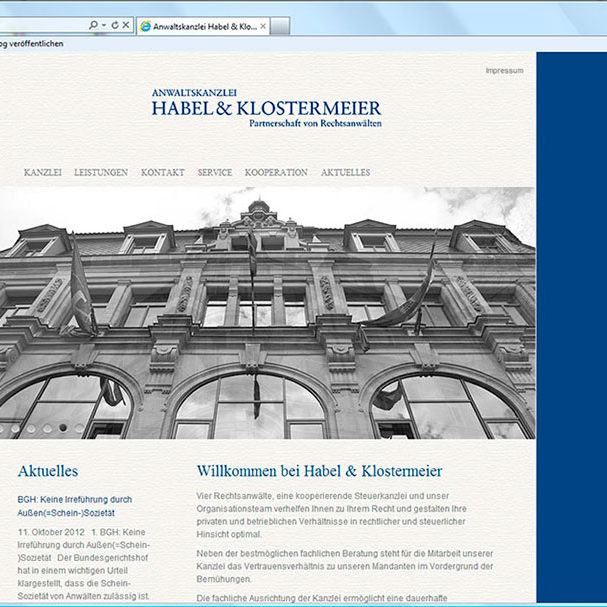Go to the Kontakt page
This screenshot has width=607, height=607.
click(162, 172)
